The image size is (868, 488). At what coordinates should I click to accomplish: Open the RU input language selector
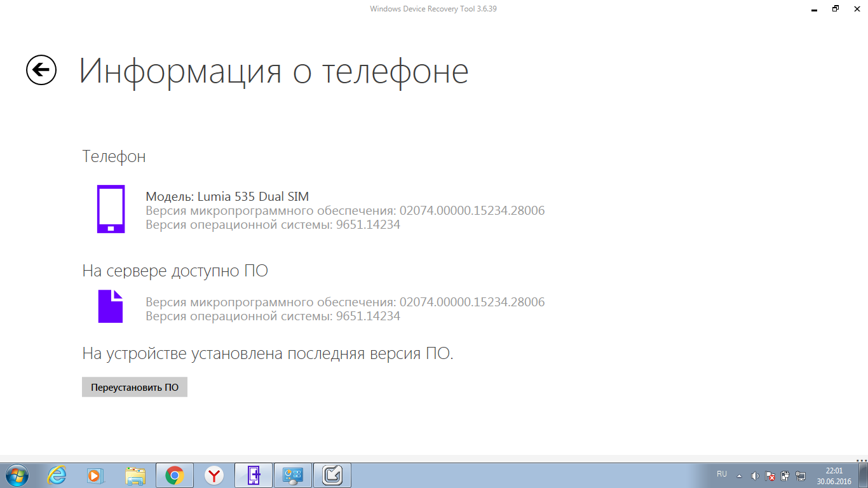[x=722, y=474]
